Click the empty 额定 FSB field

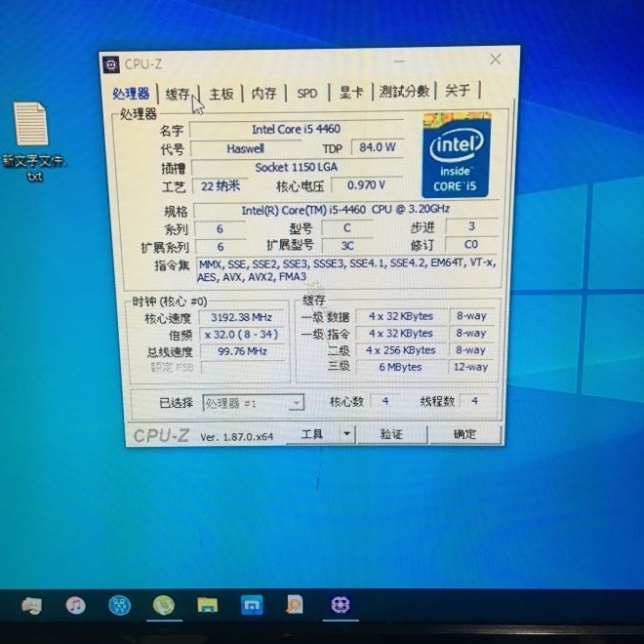tap(243, 368)
